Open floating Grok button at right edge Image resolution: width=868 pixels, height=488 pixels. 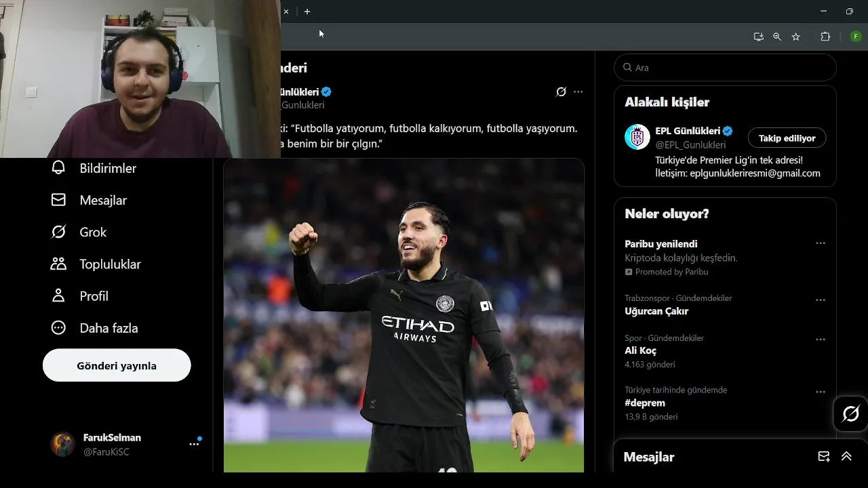click(x=850, y=413)
